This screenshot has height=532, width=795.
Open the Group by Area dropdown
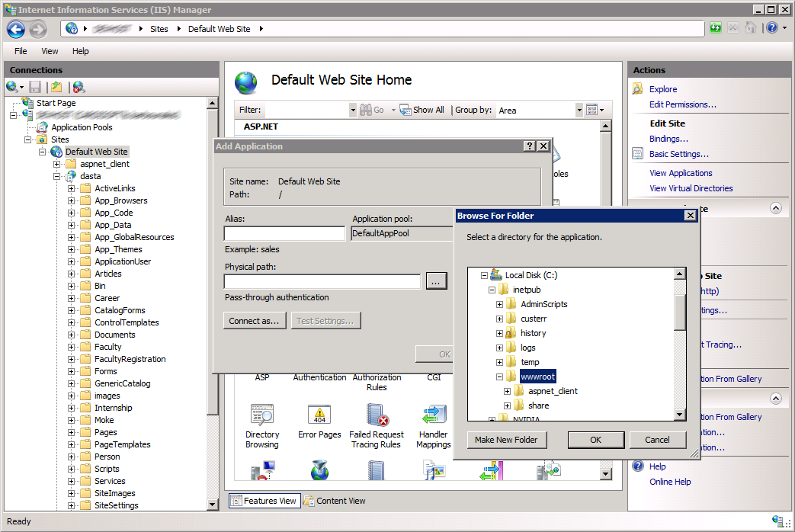pyautogui.click(x=579, y=110)
